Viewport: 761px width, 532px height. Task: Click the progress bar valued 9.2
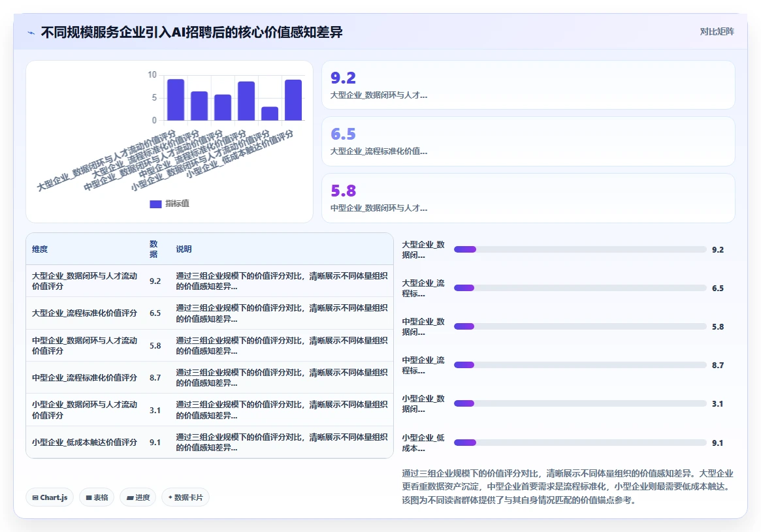pyautogui.click(x=580, y=249)
